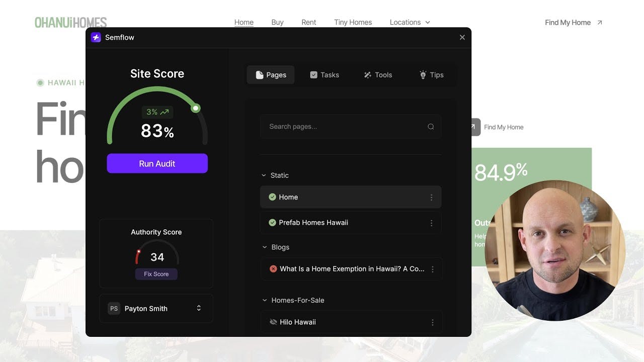The image size is (644, 362).
Task: Click the 83% site score value
Action: 157,131
